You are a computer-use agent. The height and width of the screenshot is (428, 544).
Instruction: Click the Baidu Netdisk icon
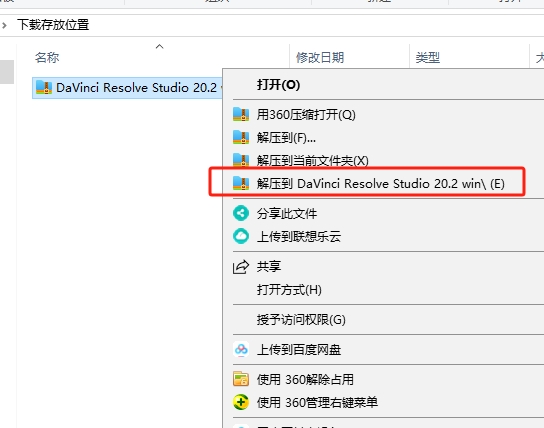[241, 350]
